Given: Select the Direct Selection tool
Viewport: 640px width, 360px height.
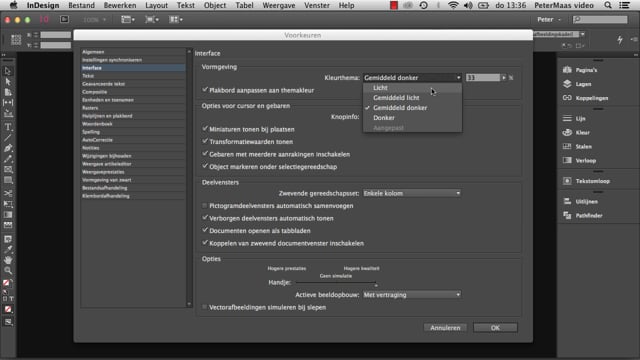Looking at the screenshot, I should click(x=8, y=82).
